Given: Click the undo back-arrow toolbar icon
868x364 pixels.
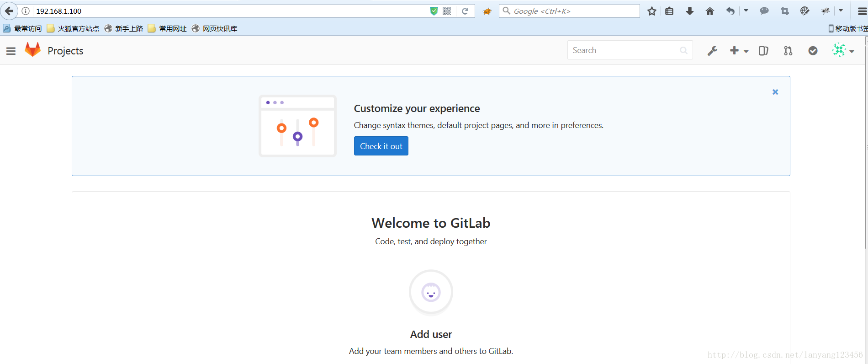Looking at the screenshot, I should 730,11.
